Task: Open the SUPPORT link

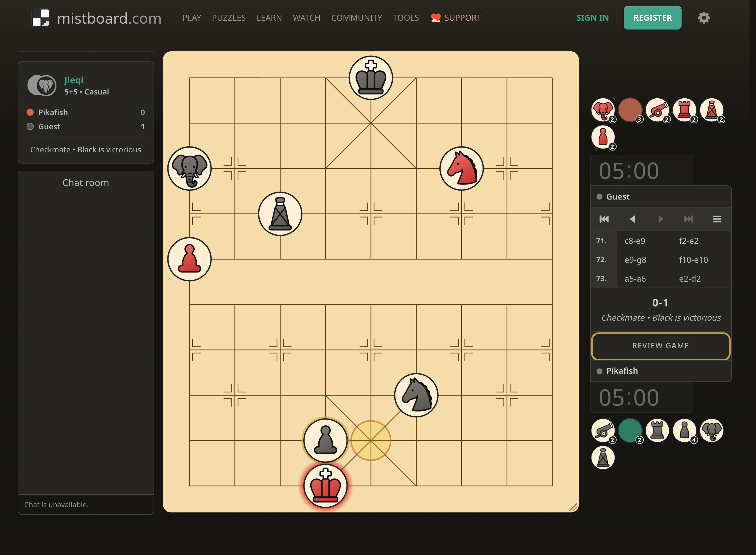Action: [456, 18]
